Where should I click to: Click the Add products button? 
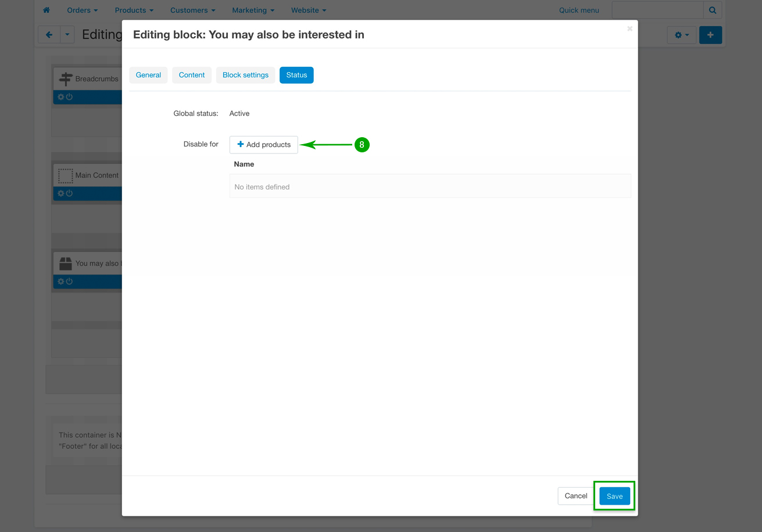264,145
